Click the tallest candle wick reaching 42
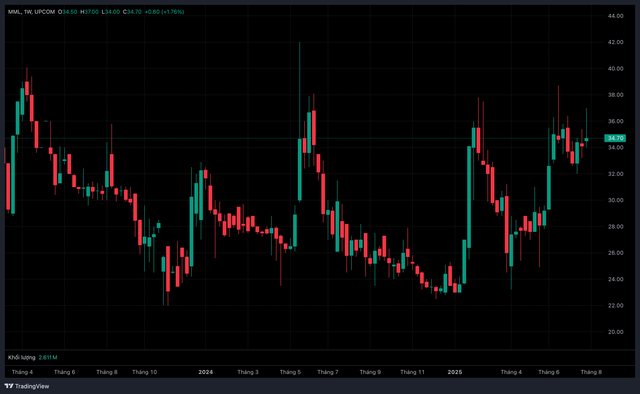This screenshot has width=640, height=394. 300,90
